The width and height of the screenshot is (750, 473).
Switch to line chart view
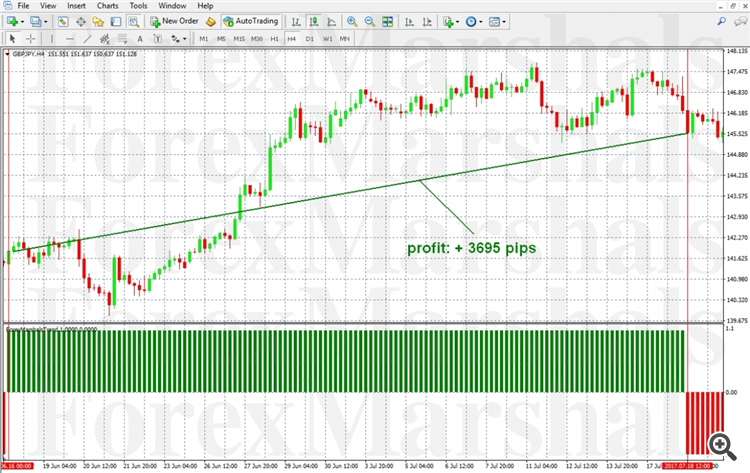click(331, 22)
